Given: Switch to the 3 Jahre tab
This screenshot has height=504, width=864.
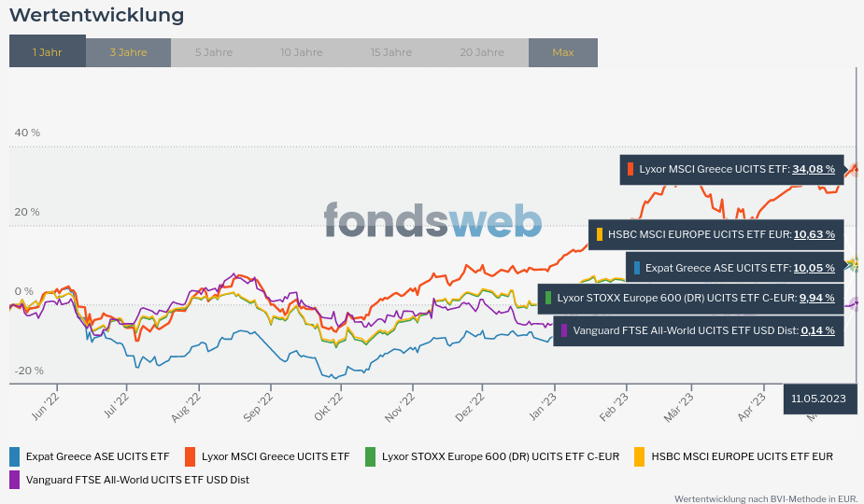Looking at the screenshot, I should [128, 53].
